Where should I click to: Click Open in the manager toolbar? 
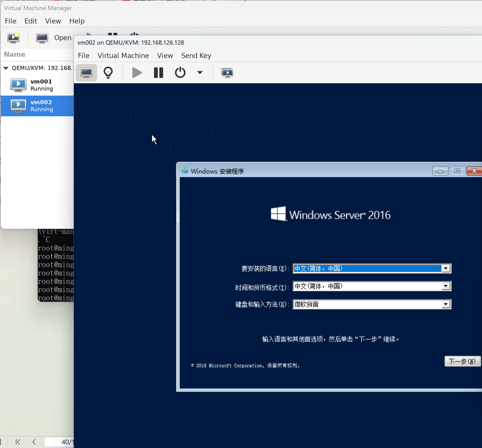click(54, 38)
